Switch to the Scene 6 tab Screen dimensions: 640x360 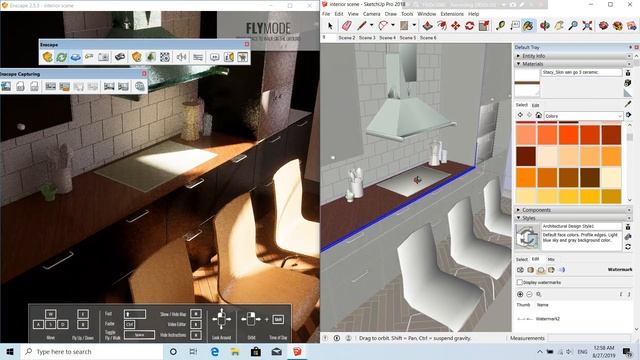click(x=428, y=38)
